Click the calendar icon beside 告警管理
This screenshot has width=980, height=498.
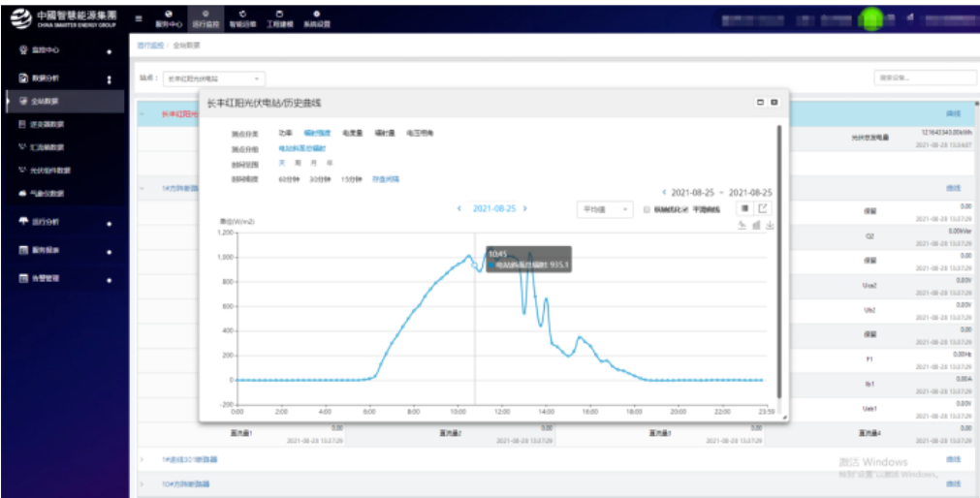pyautogui.click(x=23, y=278)
